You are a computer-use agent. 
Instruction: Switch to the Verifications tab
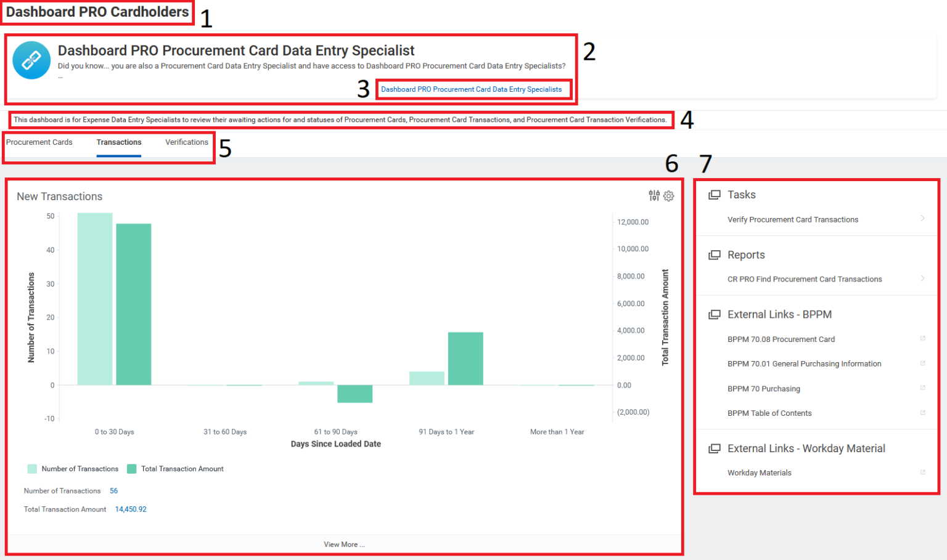coord(186,142)
